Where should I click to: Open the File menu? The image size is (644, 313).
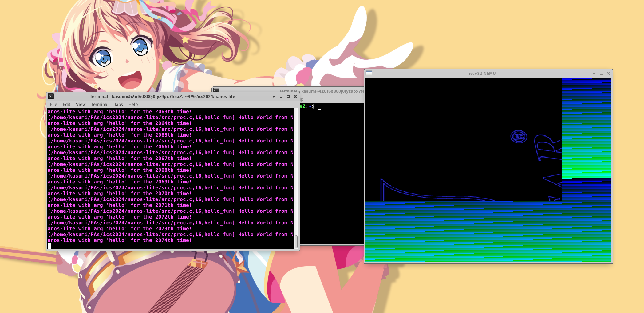(53, 104)
